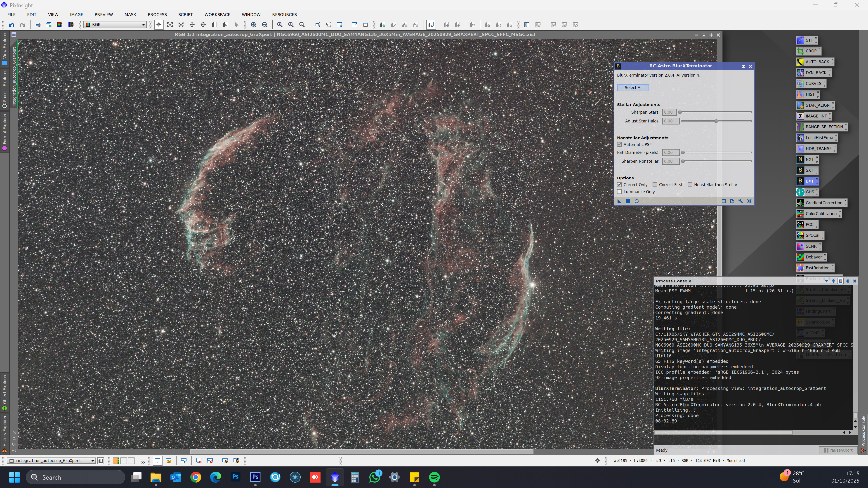Screen dimensions: 868x488
Task: Enable the Nonstellar then Stellar checkbox
Action: [690, 185]
